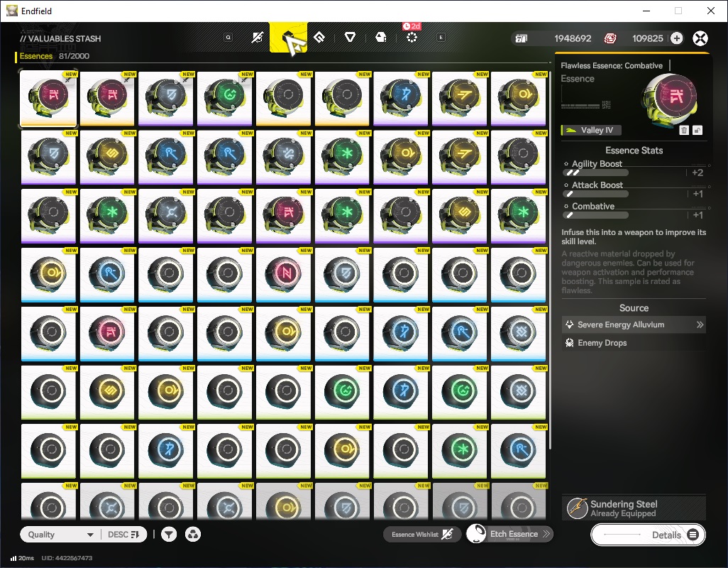Toggle the Essence Wishlist button
728x568 pixels.
[422, 535]
